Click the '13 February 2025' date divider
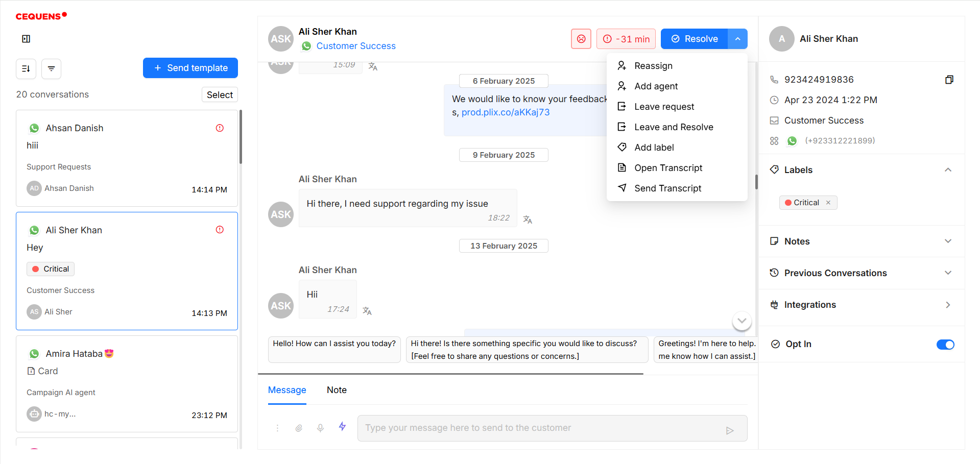The width and height of the screenshot is (980, 464). pos(504,246)
